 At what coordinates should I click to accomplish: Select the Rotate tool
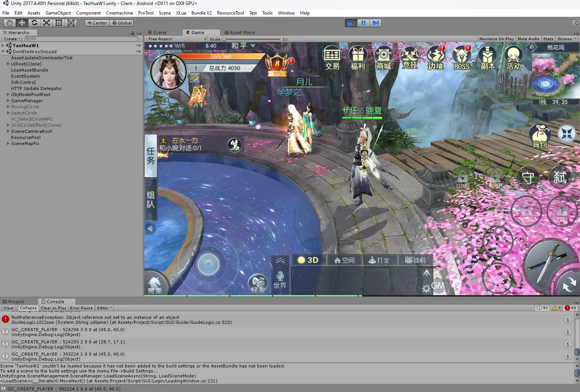[34, 23]
